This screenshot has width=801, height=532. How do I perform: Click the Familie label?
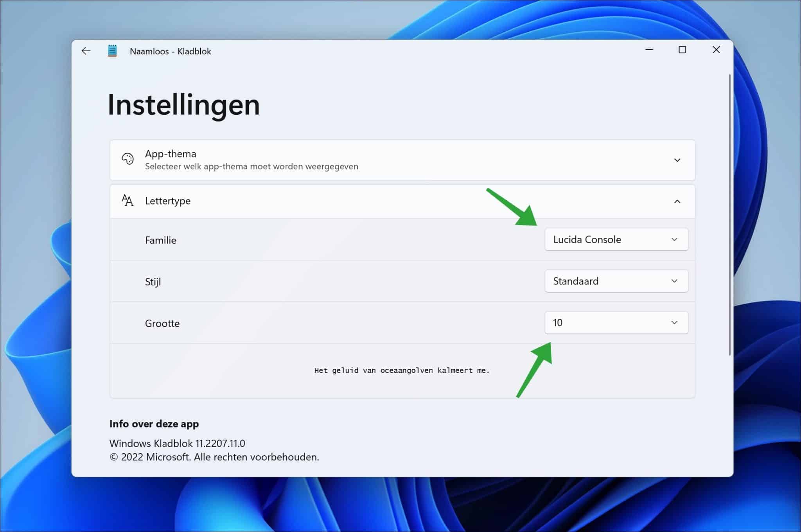(x=161, y=240)
